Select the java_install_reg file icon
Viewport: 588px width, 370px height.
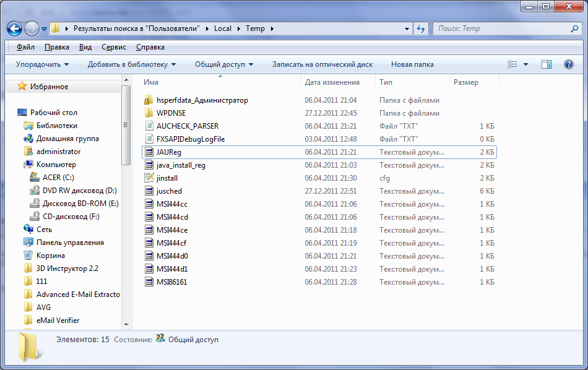tap(149, 165)
